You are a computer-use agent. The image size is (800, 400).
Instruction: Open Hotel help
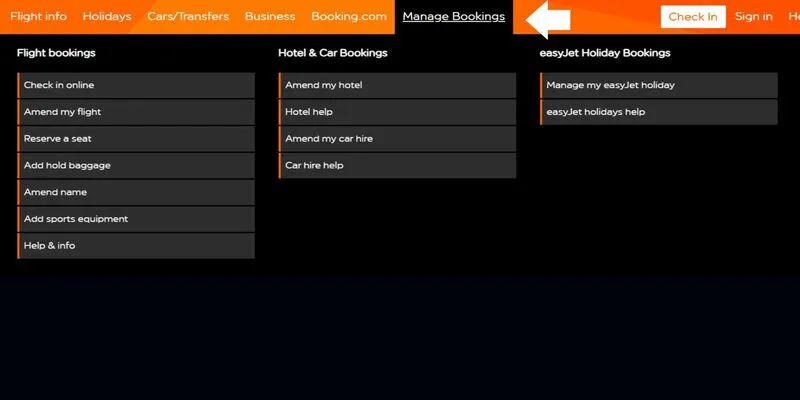pyautogui.click(x=397, y=112)
